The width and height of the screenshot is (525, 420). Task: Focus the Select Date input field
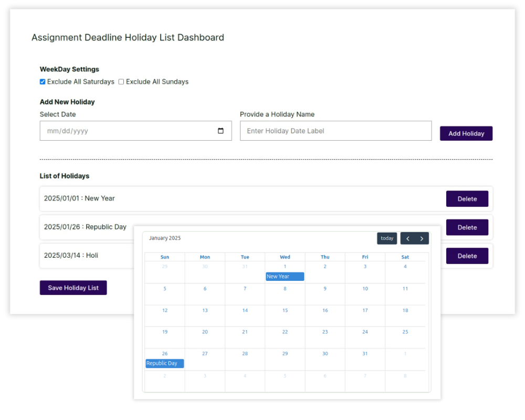pyautogui.click(x=129, y=131)
